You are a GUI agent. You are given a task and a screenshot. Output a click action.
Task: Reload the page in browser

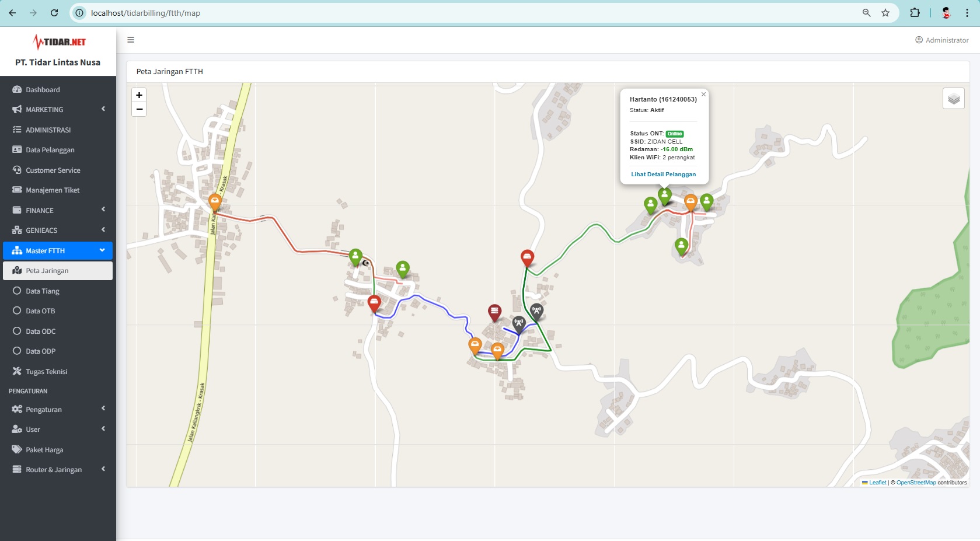click(54, 13)
